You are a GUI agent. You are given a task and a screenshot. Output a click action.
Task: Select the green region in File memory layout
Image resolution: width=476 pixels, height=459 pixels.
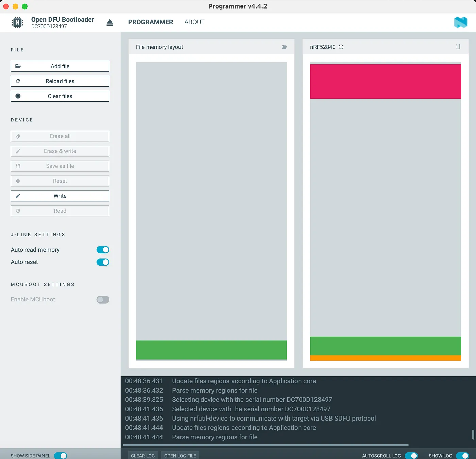click(211, 350)
